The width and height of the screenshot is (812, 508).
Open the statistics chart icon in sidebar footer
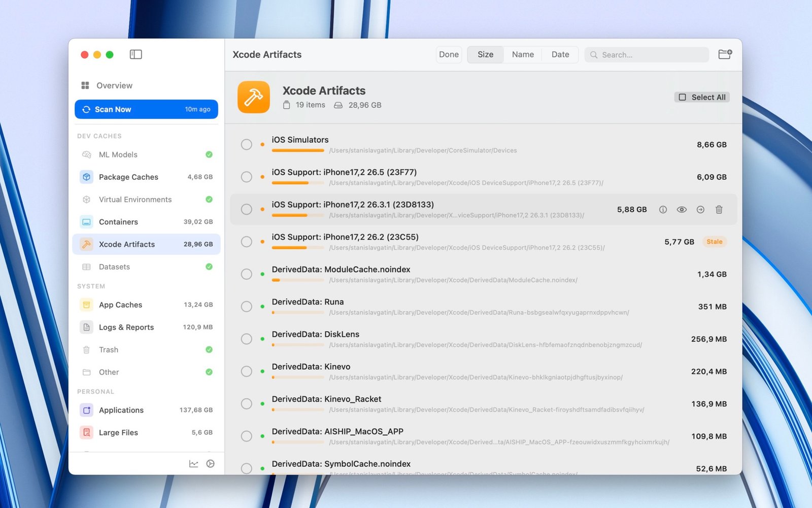tap(193, 464)
